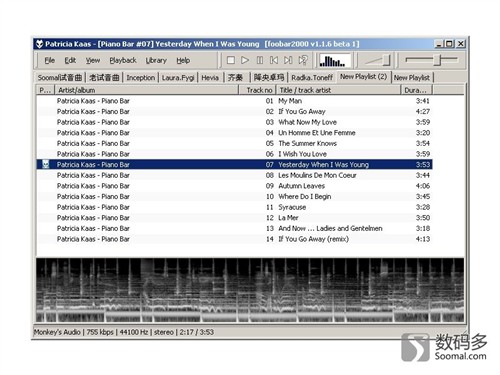Click the Stop playback button
Image resolution: width=500 pixels, height=375 pixels.
point(230,60)
